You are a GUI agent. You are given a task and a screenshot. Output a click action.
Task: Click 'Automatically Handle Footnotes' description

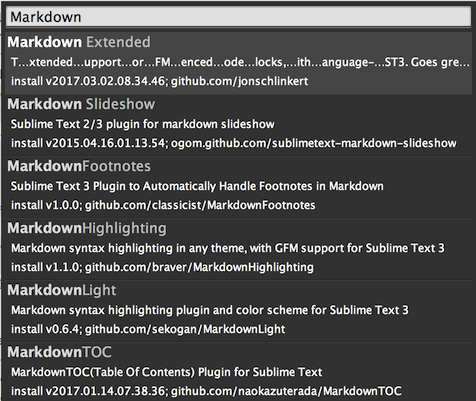(197, 186)
